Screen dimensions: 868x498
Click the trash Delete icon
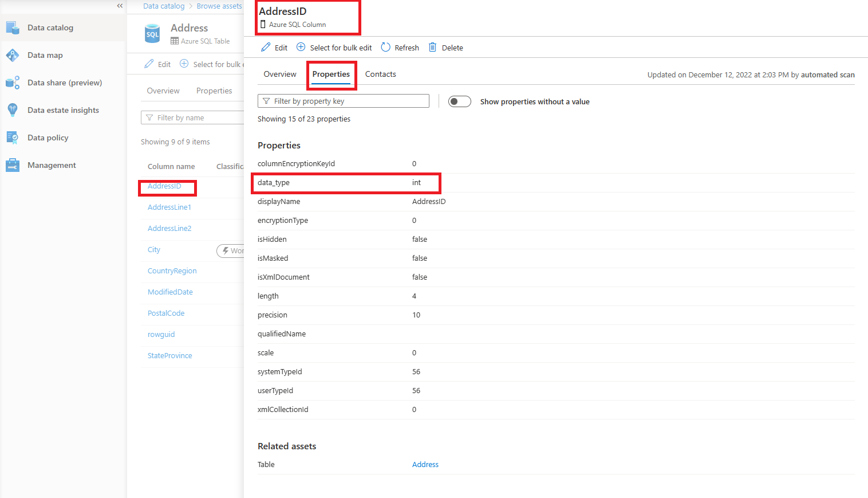433,47
